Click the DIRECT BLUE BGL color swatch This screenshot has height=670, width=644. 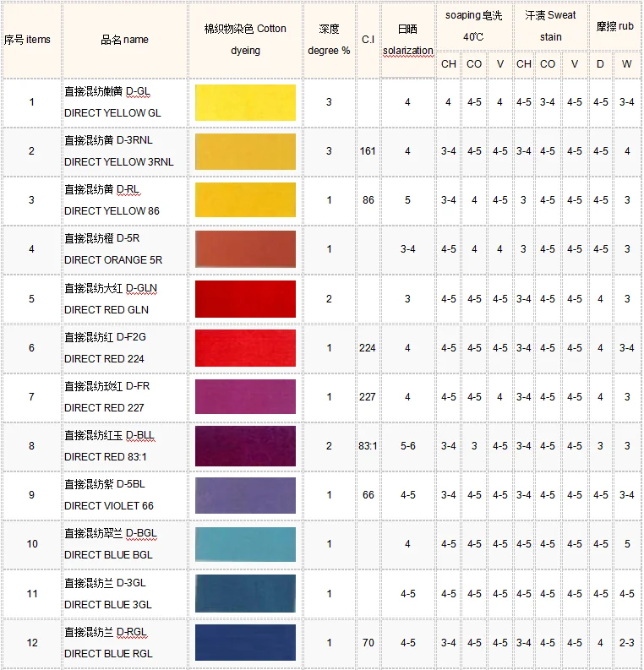click(x=245, y=544)
